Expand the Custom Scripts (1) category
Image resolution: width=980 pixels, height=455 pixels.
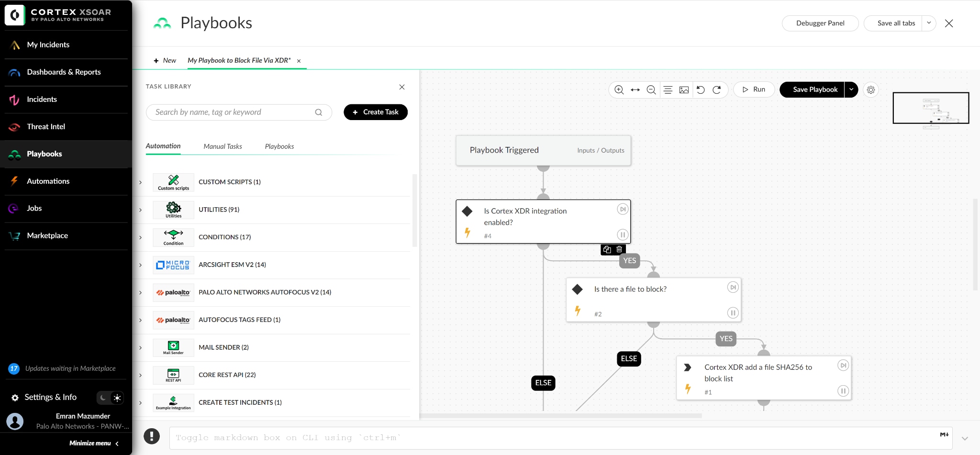[x=140, y=182]
